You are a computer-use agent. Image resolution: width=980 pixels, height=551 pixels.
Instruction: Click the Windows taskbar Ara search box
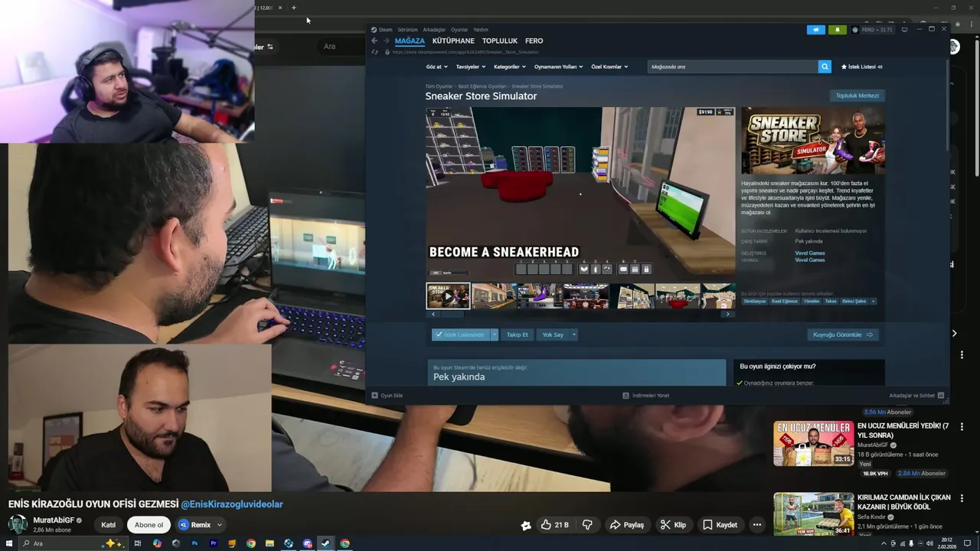[x=73, y=543]
